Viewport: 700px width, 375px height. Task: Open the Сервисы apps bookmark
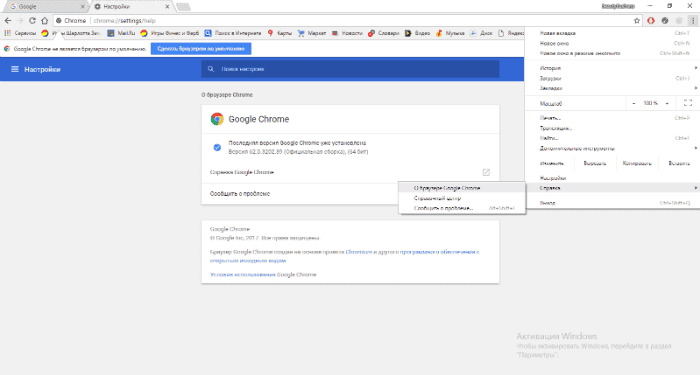20,33
